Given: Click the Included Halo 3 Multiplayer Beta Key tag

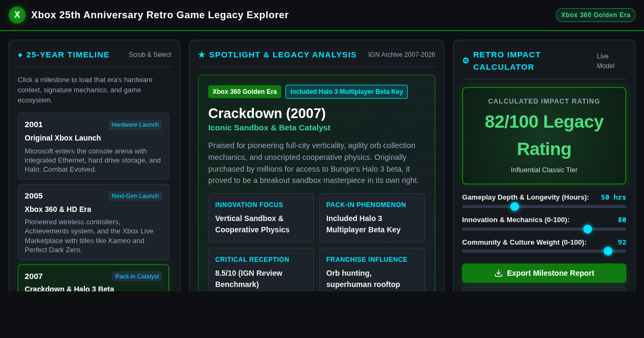Looking at the screenshot, I should (x=347, y=92).
